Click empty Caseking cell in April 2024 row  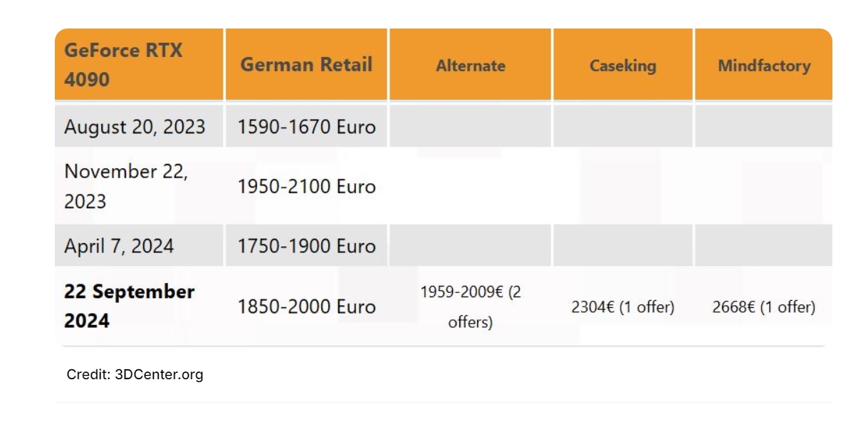point(622,246)
